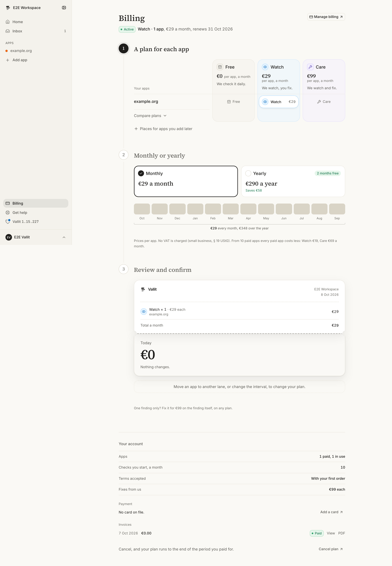Move example.org to the Free lane
392x566 pixels.
(233, 102)
